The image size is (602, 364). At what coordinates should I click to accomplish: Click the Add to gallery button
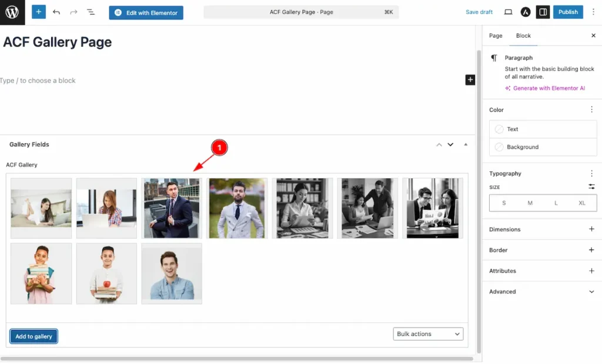34,336
